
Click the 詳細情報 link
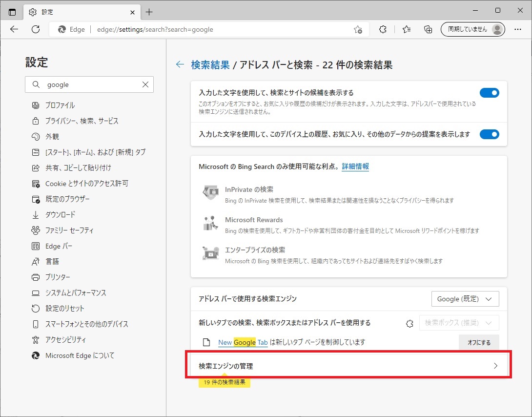point(355,166)
